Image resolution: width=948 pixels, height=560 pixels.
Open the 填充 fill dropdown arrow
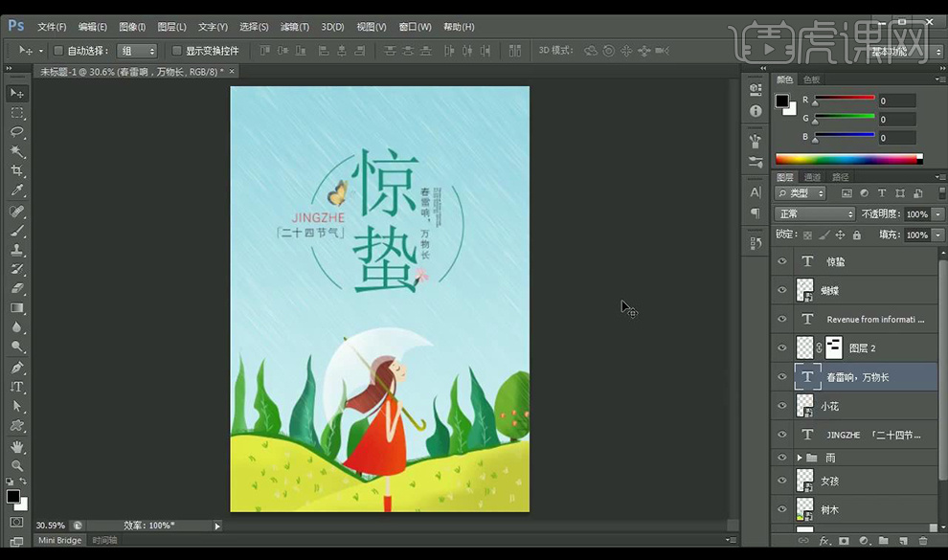(x=938, y=235)
